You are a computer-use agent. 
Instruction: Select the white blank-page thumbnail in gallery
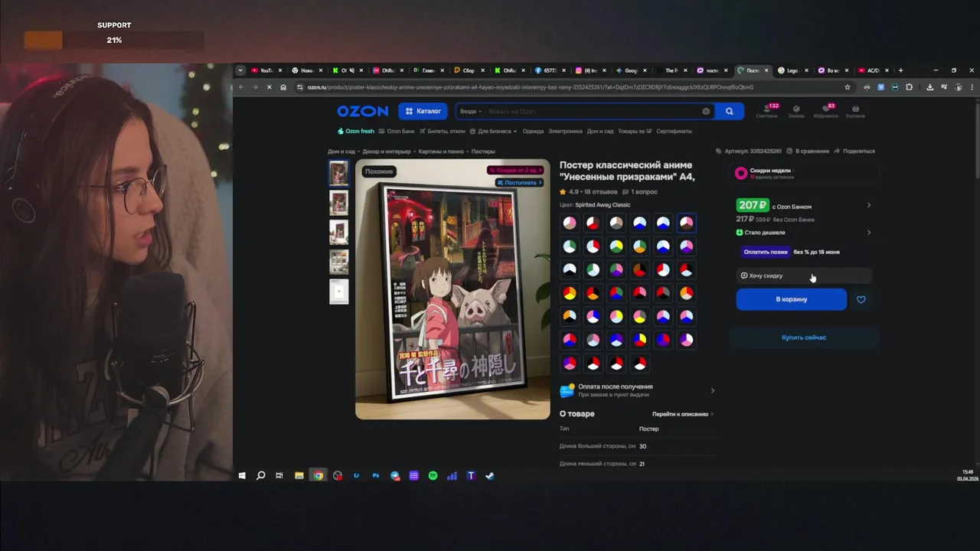coord(338,292)
